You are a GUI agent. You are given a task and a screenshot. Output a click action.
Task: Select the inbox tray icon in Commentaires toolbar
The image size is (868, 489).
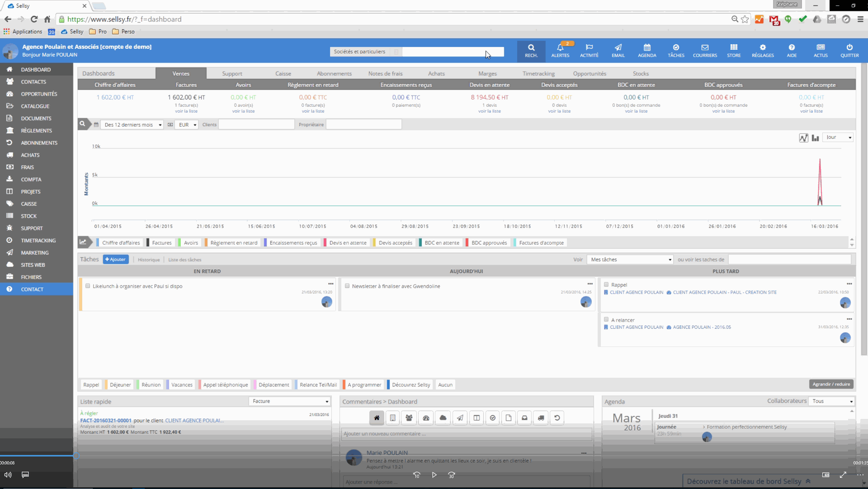point(524,418)
